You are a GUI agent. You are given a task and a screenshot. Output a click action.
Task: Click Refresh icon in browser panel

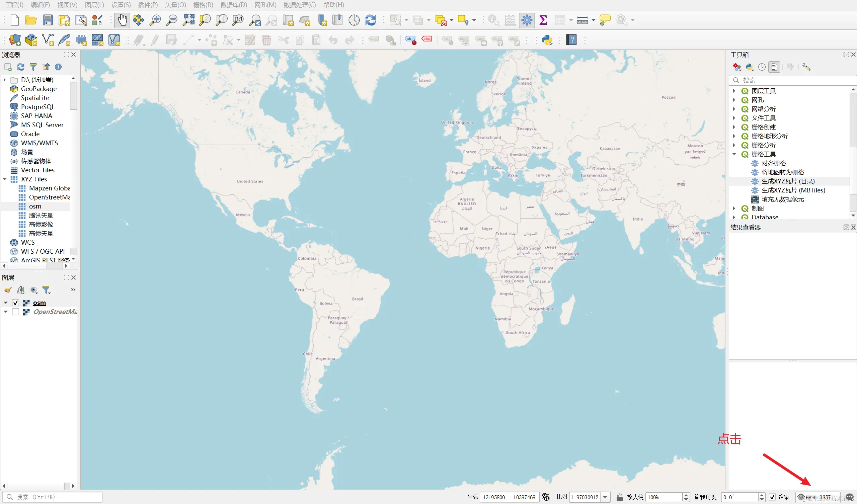[21, 67]
